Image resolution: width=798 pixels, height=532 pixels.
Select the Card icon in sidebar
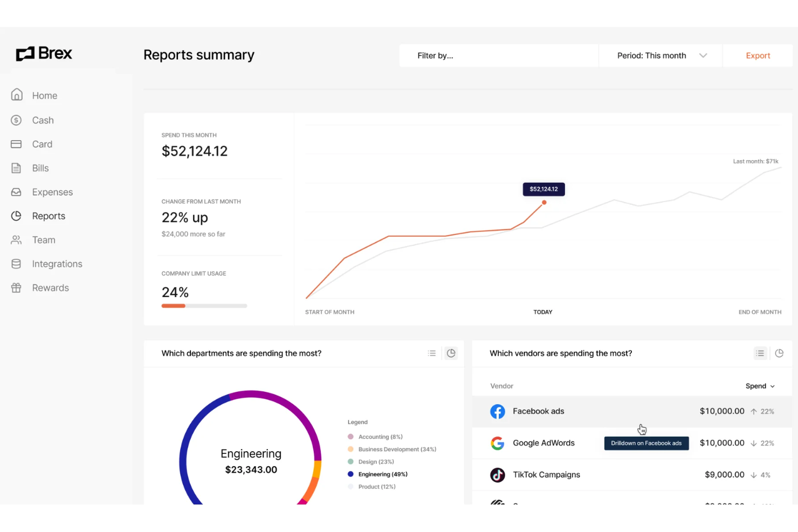pos(17,144)
